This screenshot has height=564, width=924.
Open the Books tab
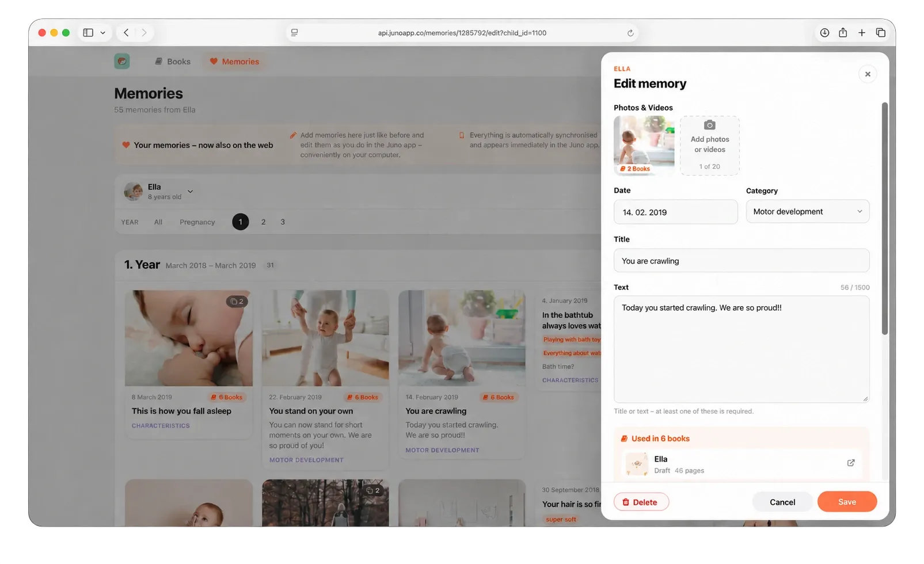173,62
